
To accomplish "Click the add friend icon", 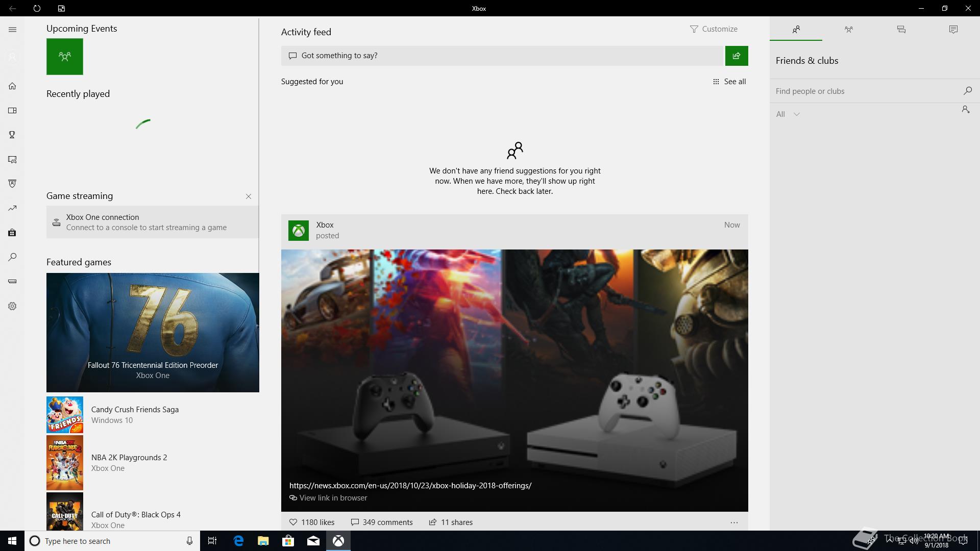I will click(966, 110).
